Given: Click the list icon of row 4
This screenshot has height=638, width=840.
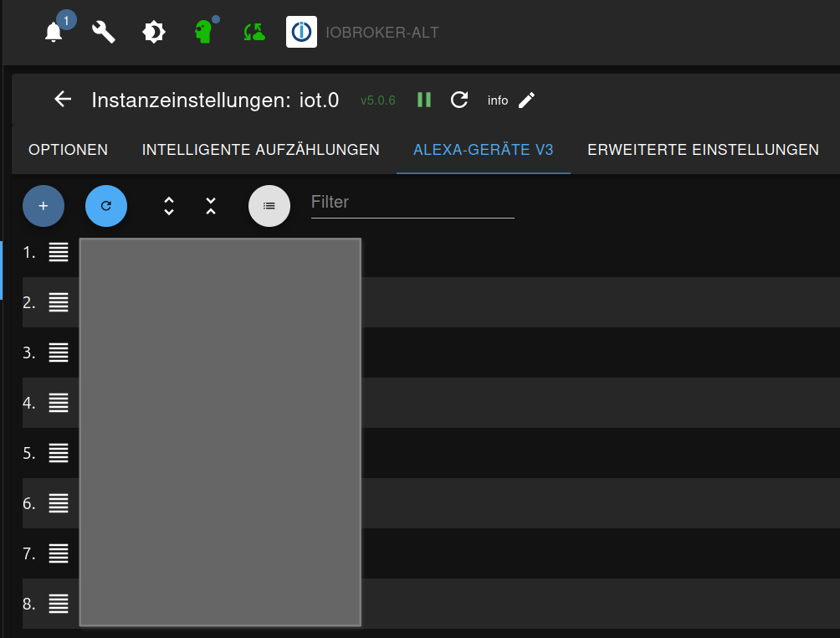Looking at the screenshot, I should [59, 403].
